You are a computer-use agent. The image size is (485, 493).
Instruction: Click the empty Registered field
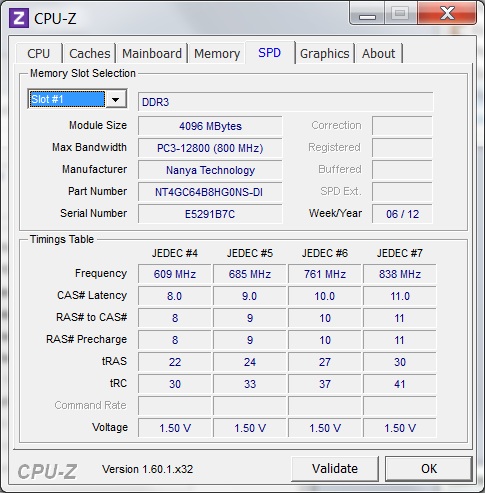point(402,148)
